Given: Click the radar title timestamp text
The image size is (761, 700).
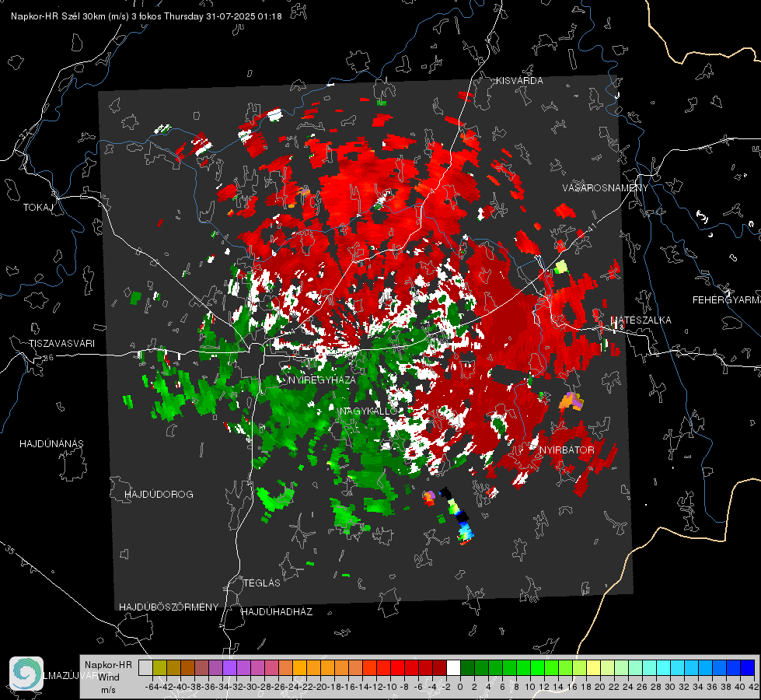Looking at the screenshot, I should (146, 16).
